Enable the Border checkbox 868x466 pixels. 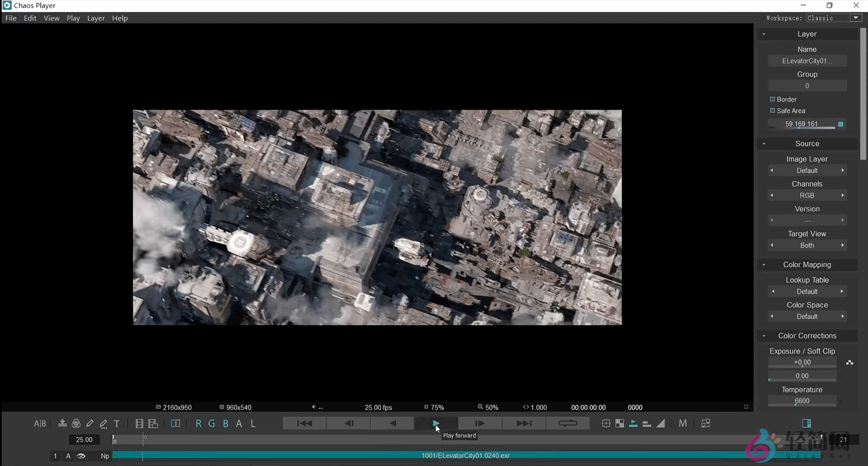[x=772, y=99]
